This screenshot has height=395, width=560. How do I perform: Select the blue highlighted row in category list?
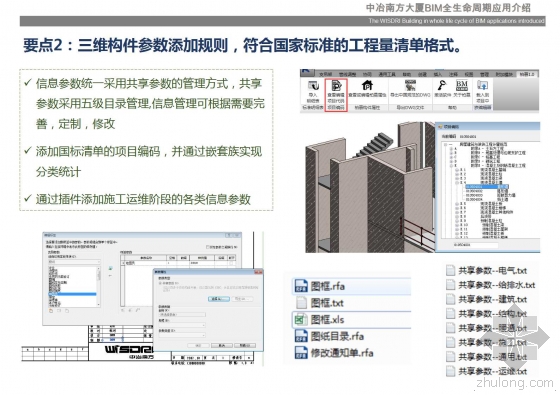(72, 294)
